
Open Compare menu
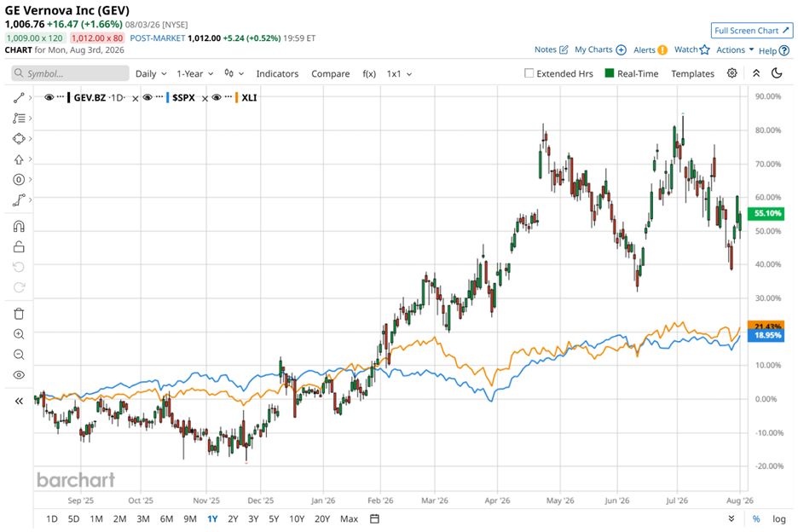(330, 74)
